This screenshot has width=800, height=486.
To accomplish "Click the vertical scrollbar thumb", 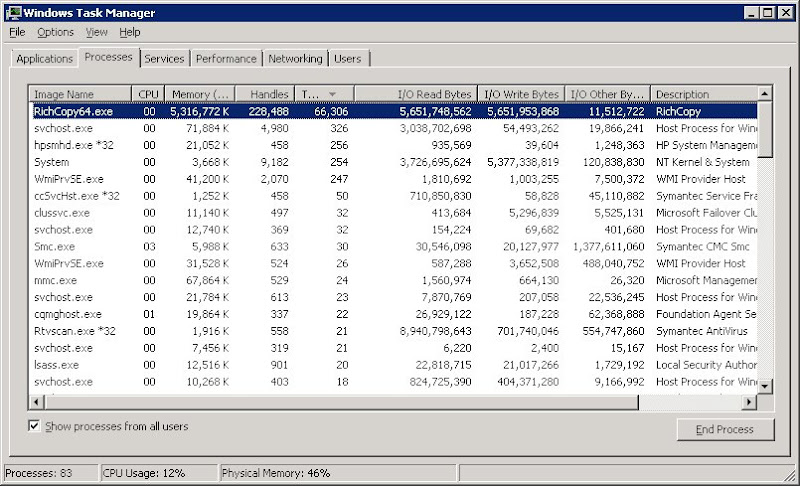I will [764, 130].
